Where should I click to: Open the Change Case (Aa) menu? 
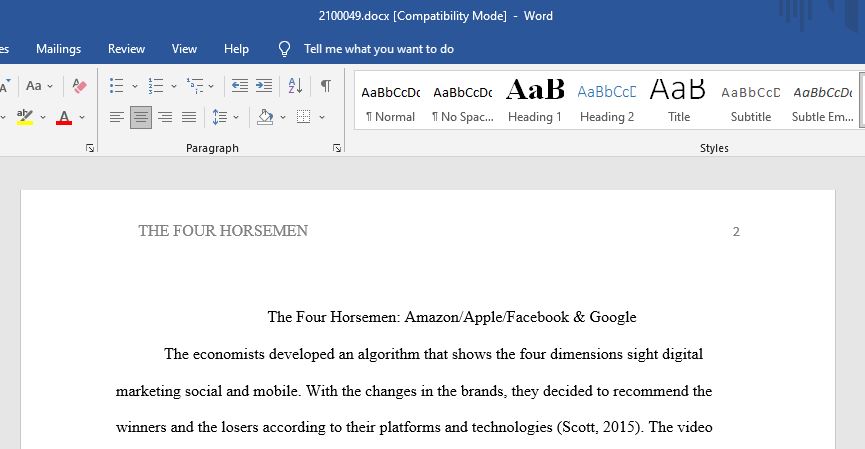[39, 85]
